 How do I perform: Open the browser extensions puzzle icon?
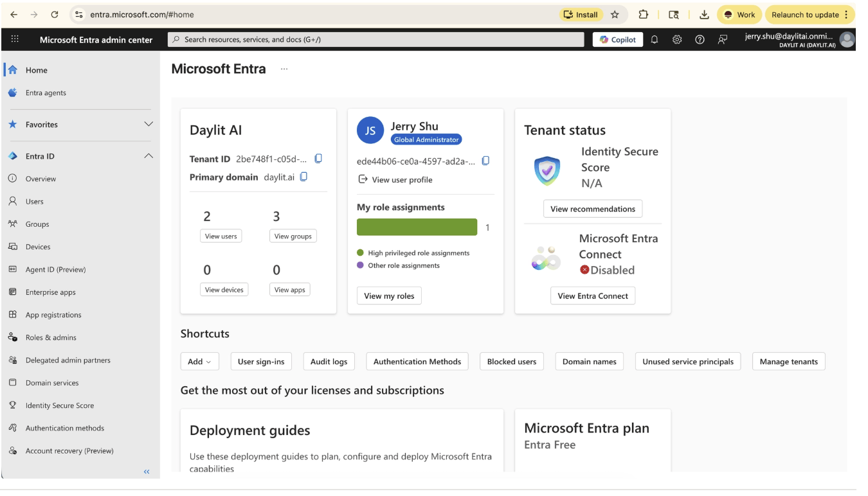point(643,15)
